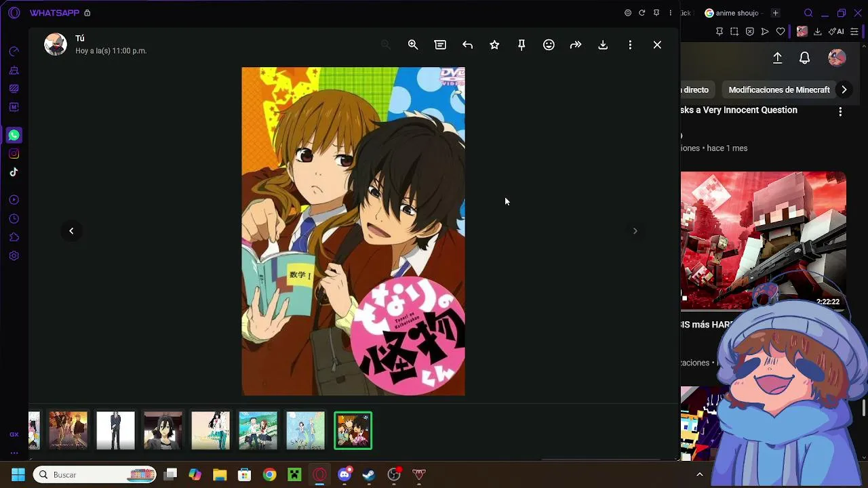Open a new browser tab

coord(775,13)
